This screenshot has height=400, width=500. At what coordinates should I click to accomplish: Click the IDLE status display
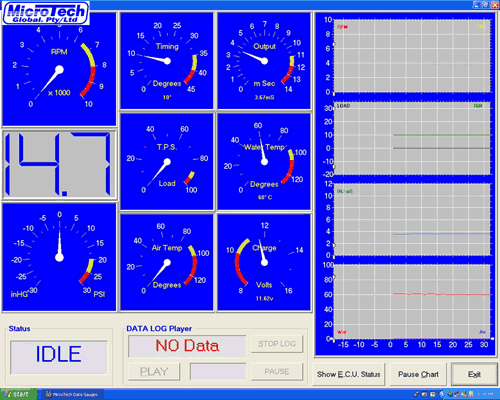[x=59, y=357]
